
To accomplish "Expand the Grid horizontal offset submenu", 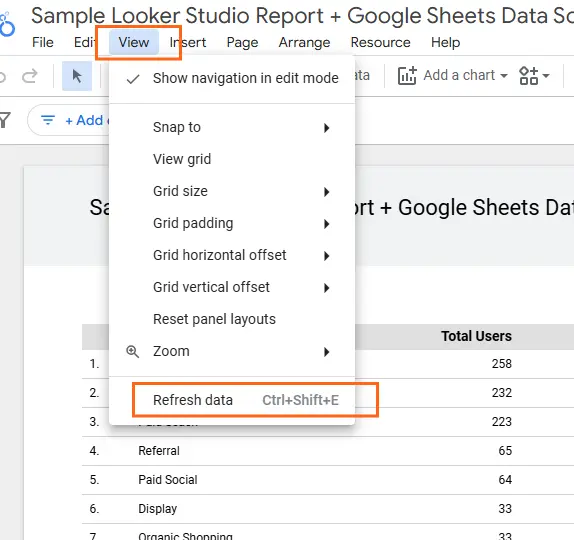I will click(232, 255).
